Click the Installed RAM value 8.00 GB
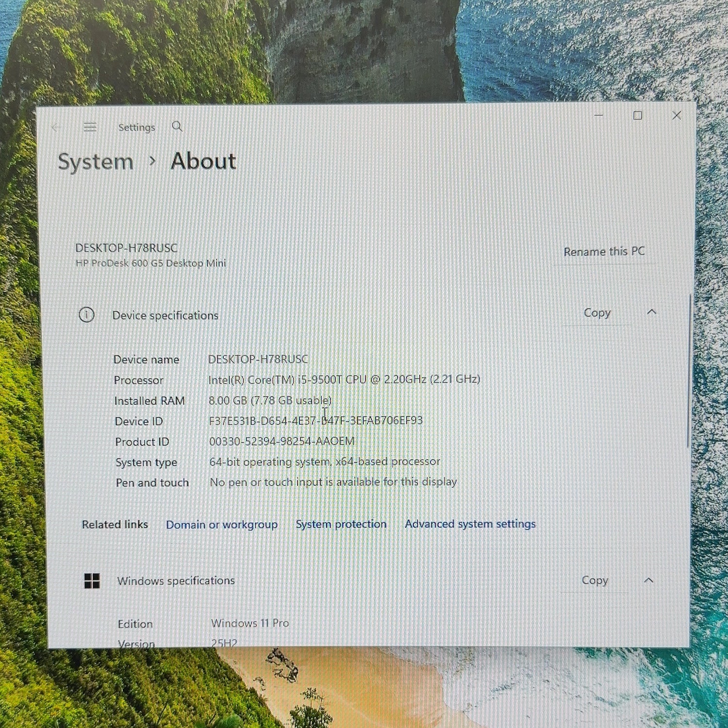This screenshot has height=728, width=728. click(x=228, y=400)
